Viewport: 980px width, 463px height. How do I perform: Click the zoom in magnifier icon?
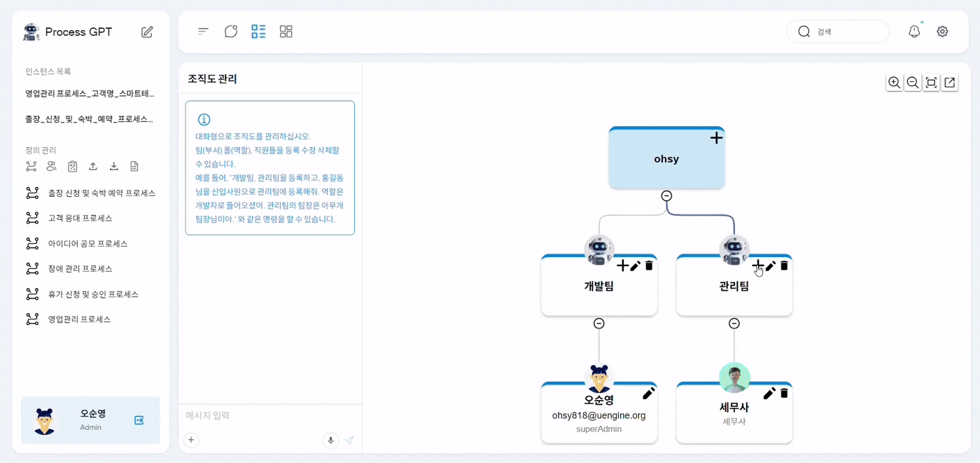click(894, 83)
